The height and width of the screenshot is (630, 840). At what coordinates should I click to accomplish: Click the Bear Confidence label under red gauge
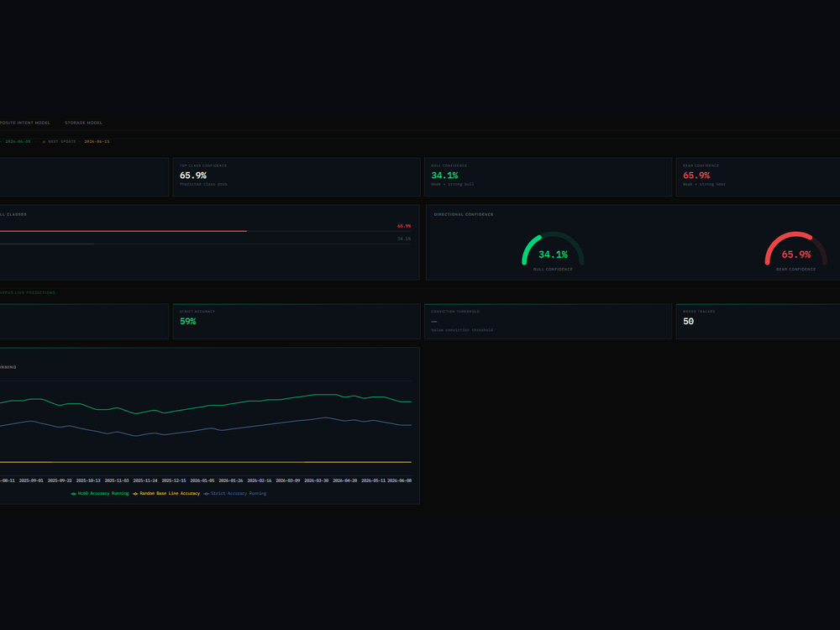coord(796,269)
